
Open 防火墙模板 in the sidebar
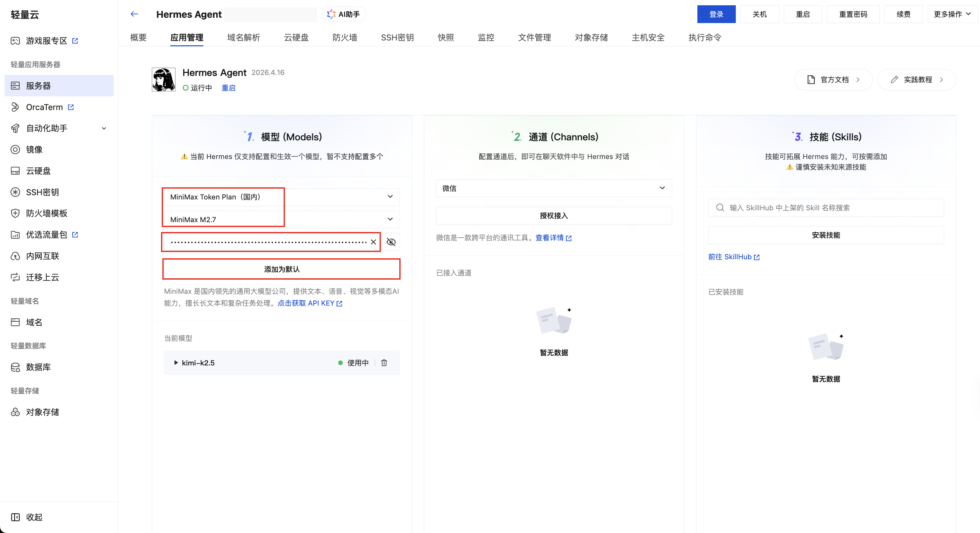tap(46, 213)
